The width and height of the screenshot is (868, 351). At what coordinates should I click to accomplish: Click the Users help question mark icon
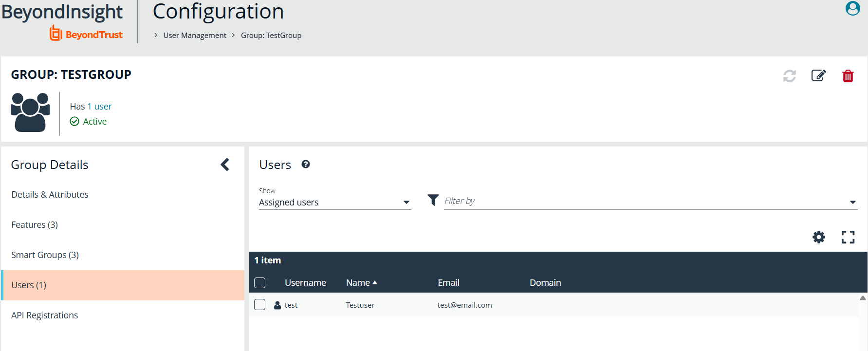[x=306, y=165]
